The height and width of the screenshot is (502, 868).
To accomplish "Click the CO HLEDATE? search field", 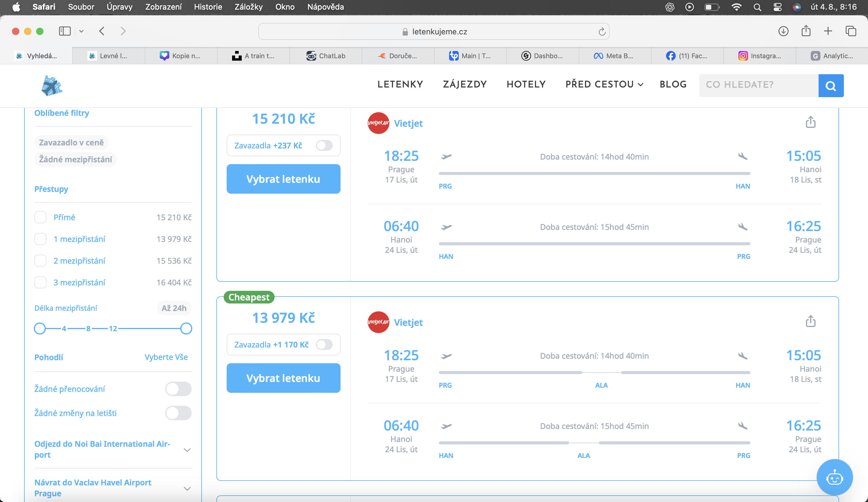I will click(x=759, y=85).
